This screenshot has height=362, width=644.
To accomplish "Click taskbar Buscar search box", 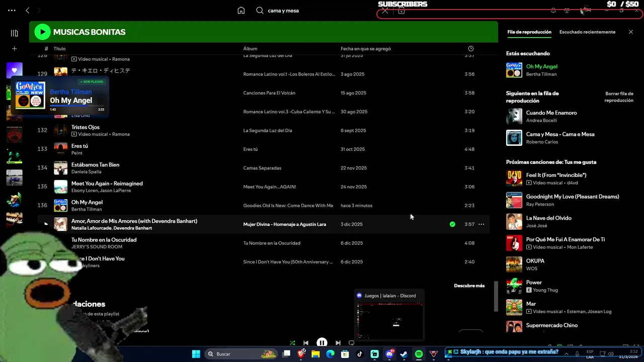I will pos(242,354).
